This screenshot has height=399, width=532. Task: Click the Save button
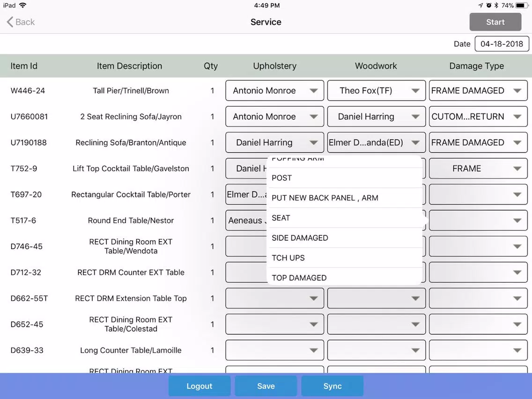[x=266, y=386]
